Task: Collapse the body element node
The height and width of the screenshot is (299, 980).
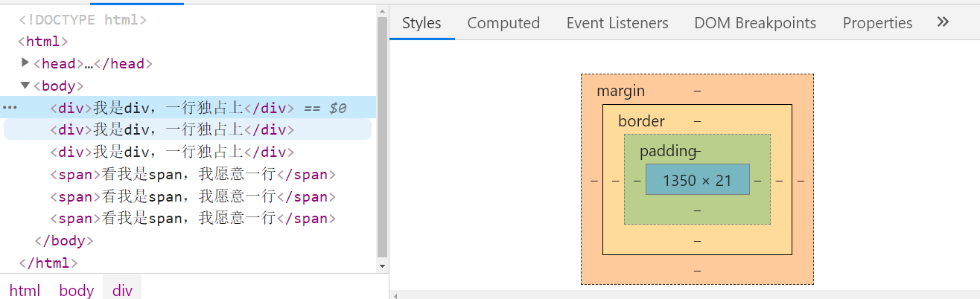Action: [x=25, y=85]
